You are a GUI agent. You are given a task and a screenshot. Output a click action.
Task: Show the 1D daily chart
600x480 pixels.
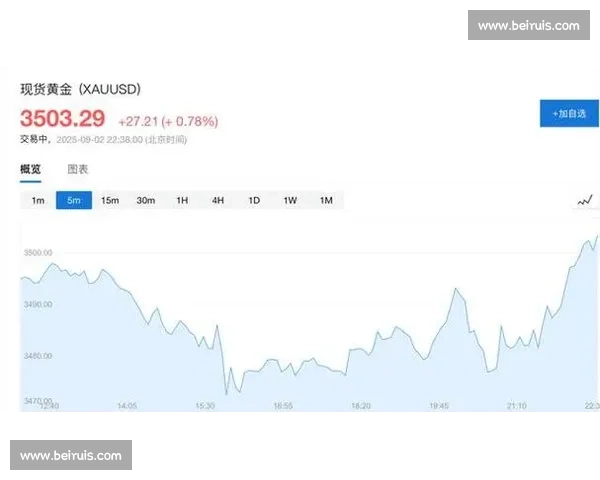pyautogui.click(x=254, y=201)
